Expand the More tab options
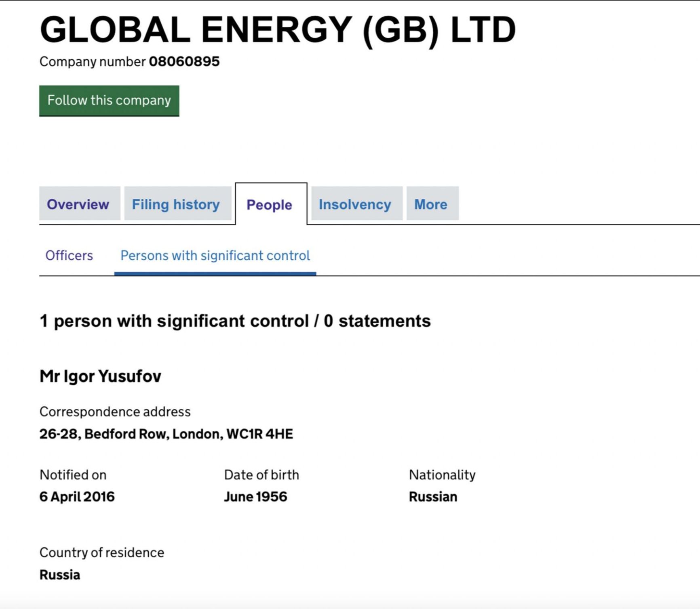Image resolution: width=700 pixels, height=609 pixels. [430, 204]
